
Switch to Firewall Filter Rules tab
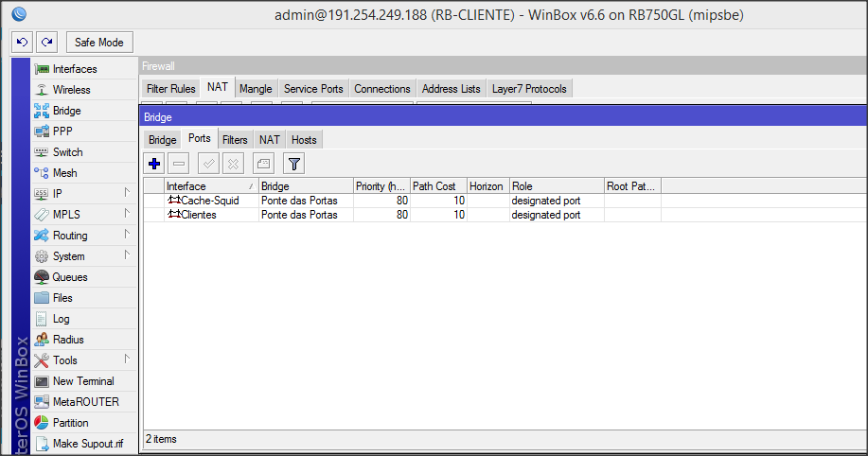(x=170, y=89)
